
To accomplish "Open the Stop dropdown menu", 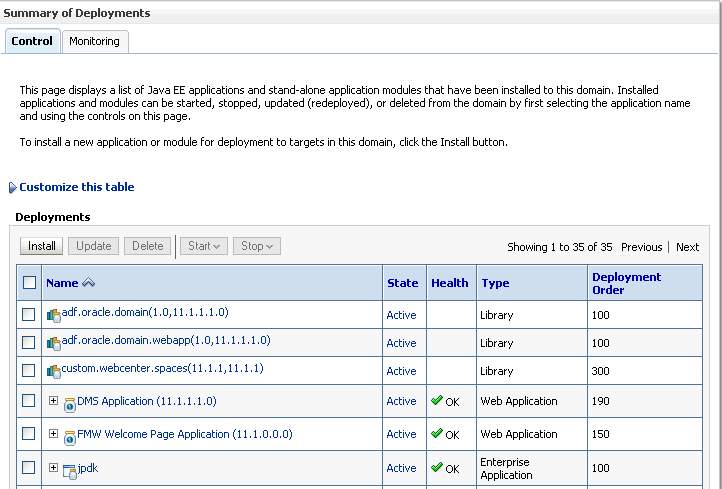I will [256, 246].
